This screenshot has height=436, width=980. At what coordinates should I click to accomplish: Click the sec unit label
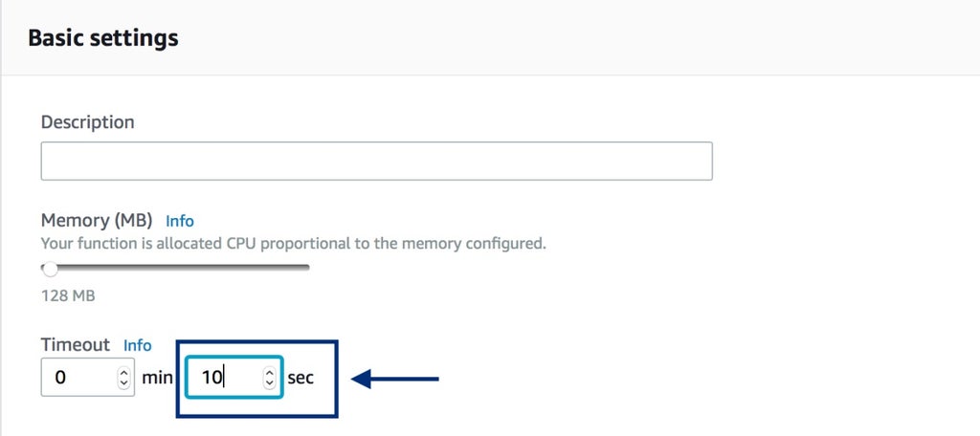point(301,378)
